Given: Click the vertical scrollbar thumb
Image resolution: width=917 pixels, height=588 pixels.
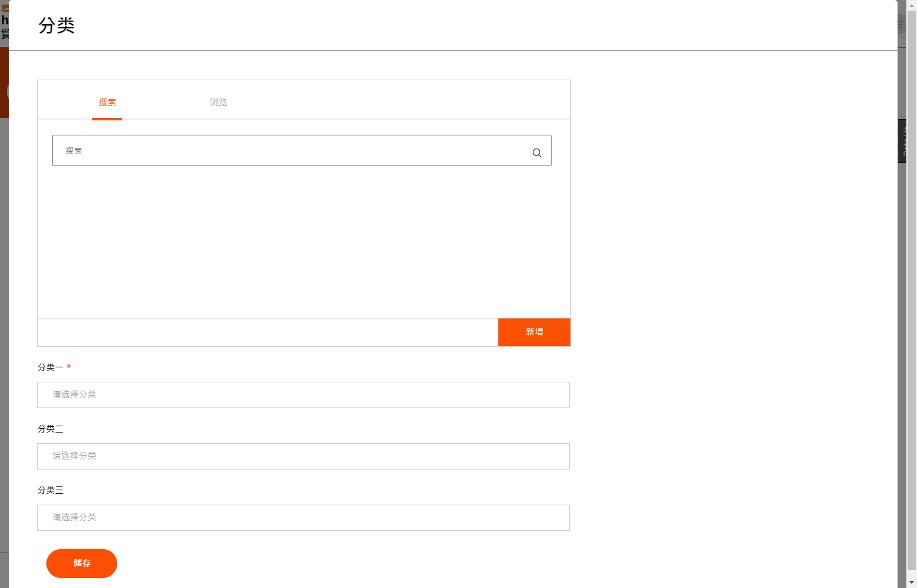Looking at the screenshot, I should tap(911, 290).
